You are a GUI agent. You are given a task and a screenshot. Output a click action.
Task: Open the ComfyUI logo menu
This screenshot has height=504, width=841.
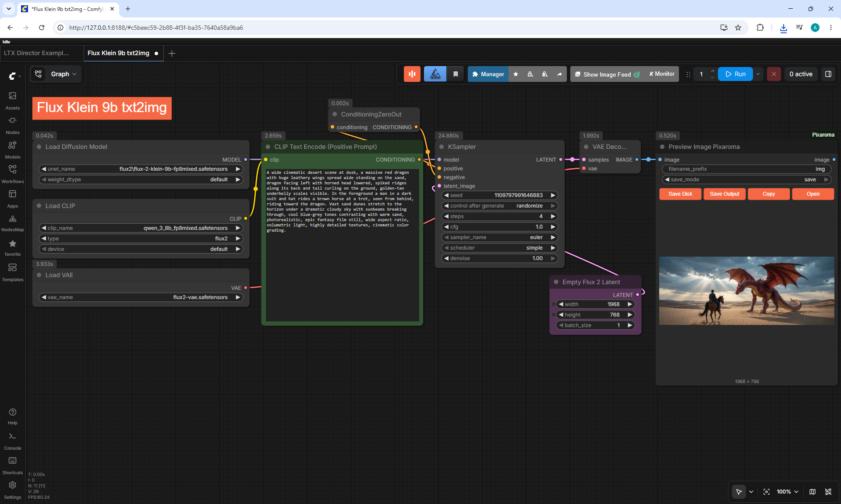pos(14,76)
